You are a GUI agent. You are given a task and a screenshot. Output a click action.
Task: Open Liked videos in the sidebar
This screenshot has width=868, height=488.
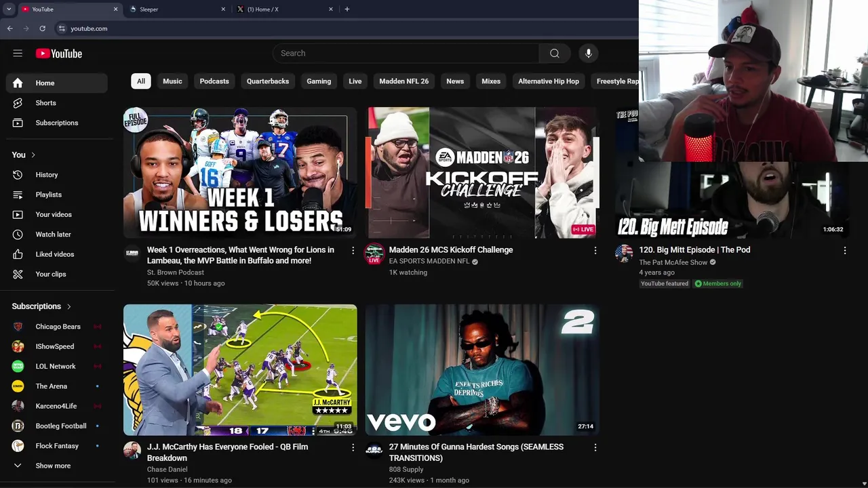tap(57, 254)
